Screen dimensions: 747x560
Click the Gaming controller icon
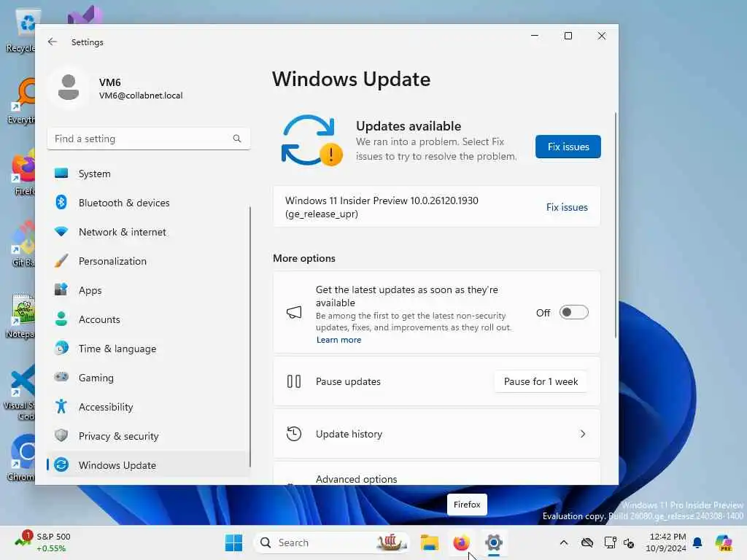[61, 377]
